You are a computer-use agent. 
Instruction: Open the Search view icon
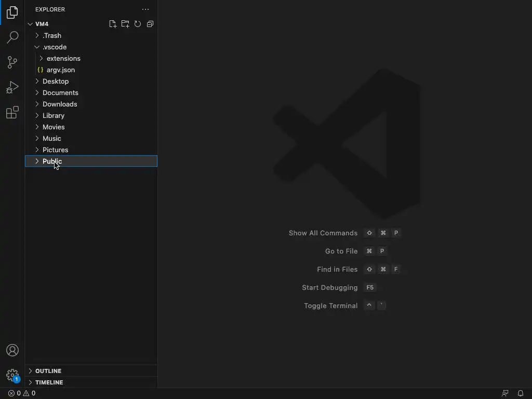pyautogui.click(x=12, y=37)
